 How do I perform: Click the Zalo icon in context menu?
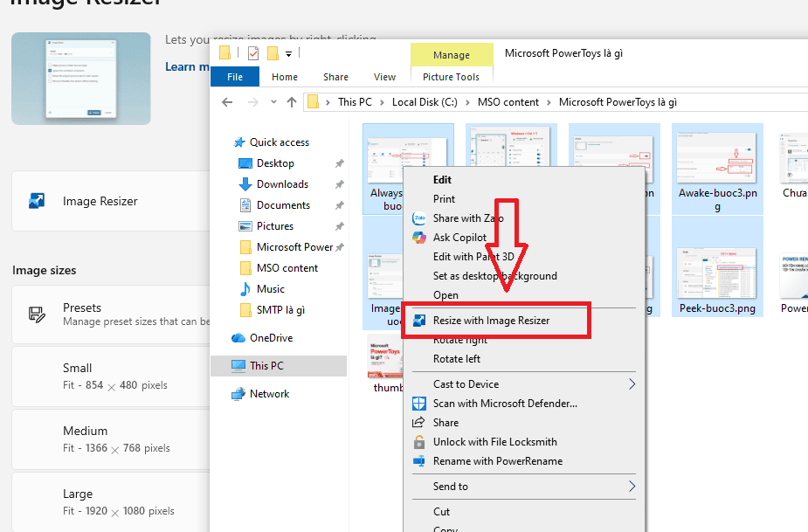tap(419, 218)
